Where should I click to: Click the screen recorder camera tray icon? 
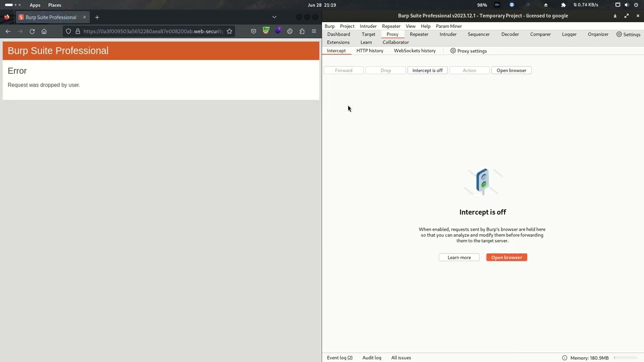pyautogui.click(x=497, y=5)
